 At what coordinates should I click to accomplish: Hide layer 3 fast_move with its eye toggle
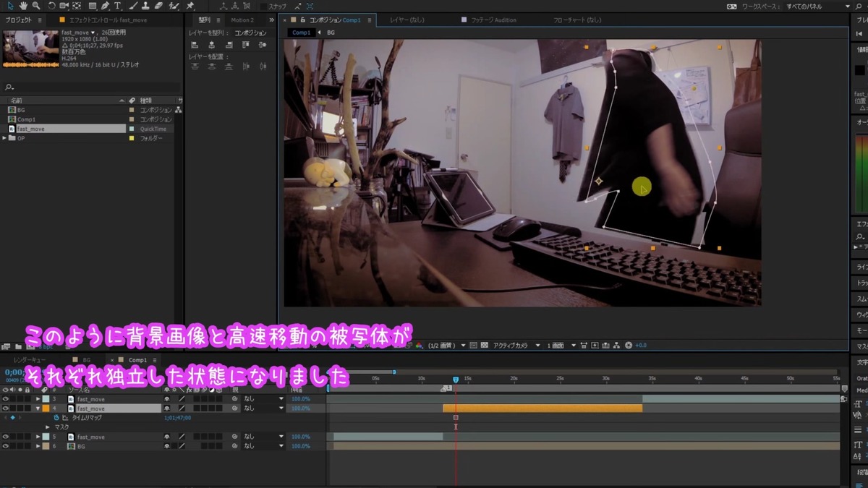pyautogui.click(x=5, y=399)
